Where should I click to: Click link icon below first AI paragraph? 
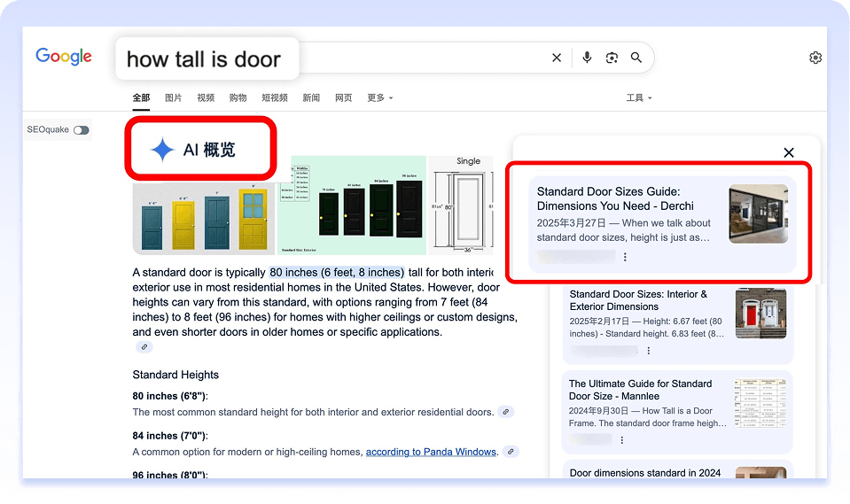pyautogui.click(x=144, y=347)
